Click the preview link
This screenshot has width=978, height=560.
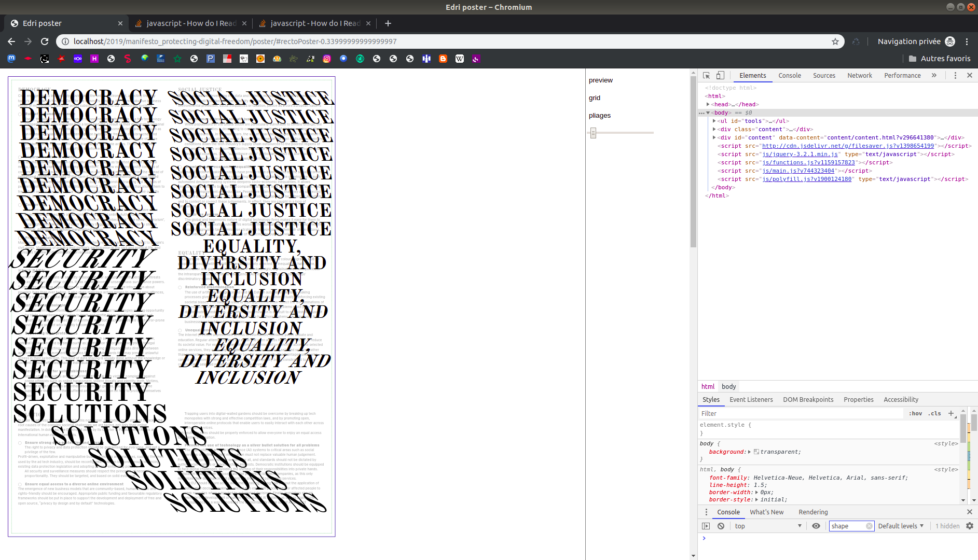coord(600,80)
